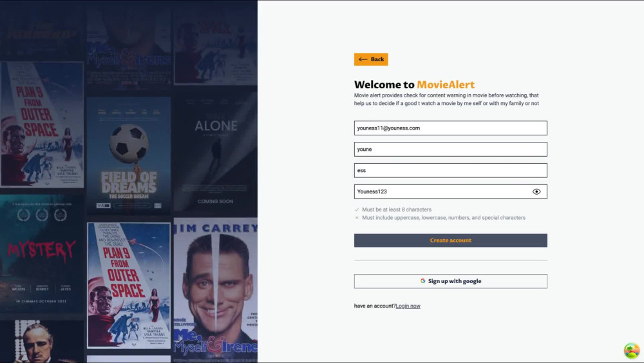Click the colorful round icon in bottom-right corner

pyautogui.click(x=632, y=351)
